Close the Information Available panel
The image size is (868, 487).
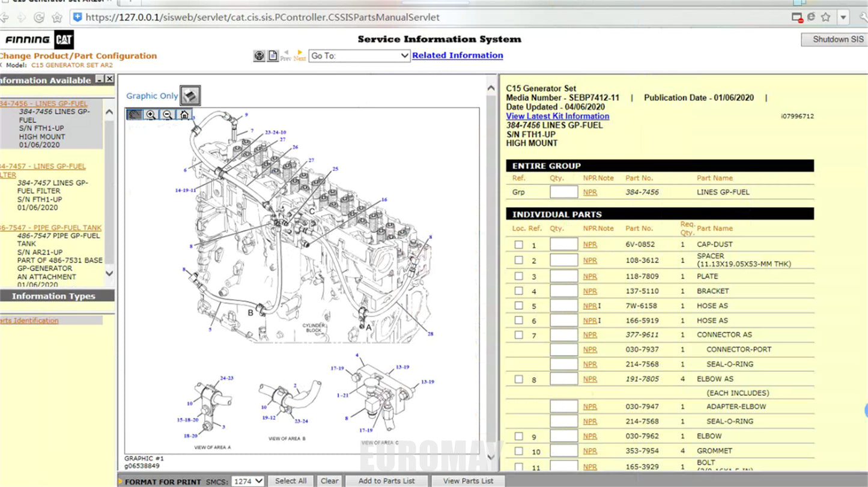pos(109,79)
